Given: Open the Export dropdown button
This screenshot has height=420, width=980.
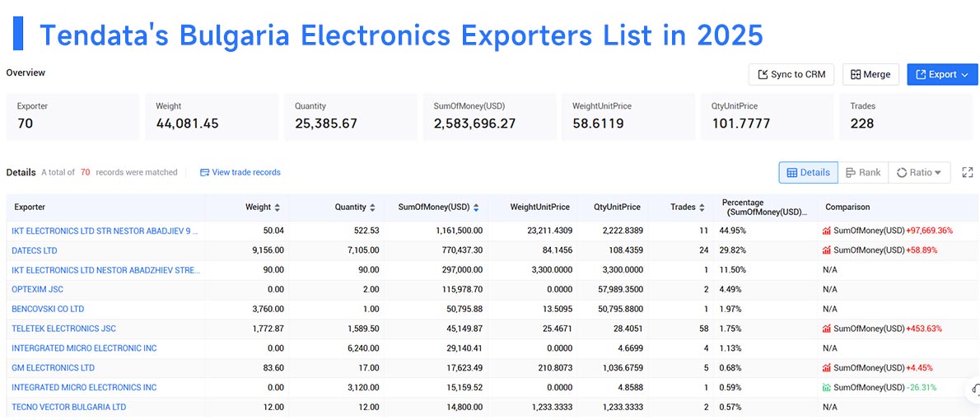Looking at the screenshot, I should point(942,74).
